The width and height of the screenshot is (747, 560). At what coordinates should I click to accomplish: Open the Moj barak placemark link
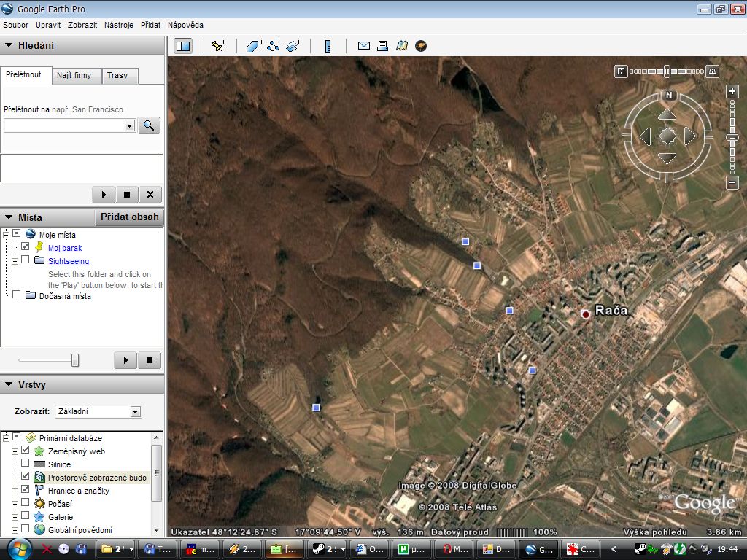65,248
